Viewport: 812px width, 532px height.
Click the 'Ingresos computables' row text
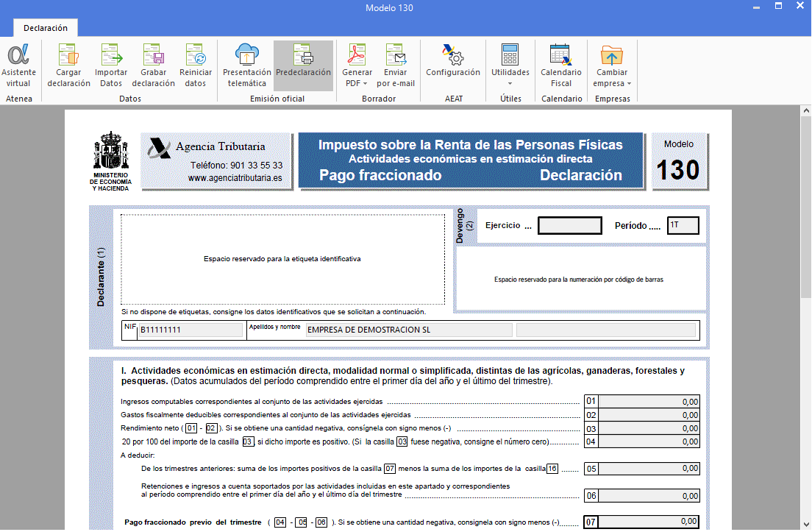point(252,402)
